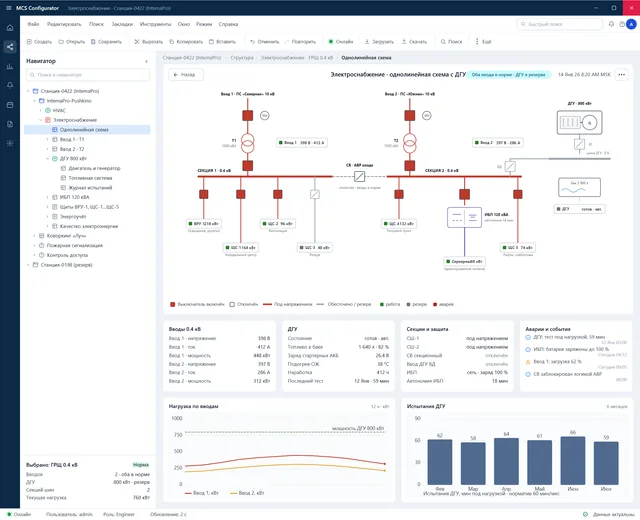Click the ИБП 120 кВА UPS symbol
This screenshot has width=640, height=520.
click(x=464, y=218)
